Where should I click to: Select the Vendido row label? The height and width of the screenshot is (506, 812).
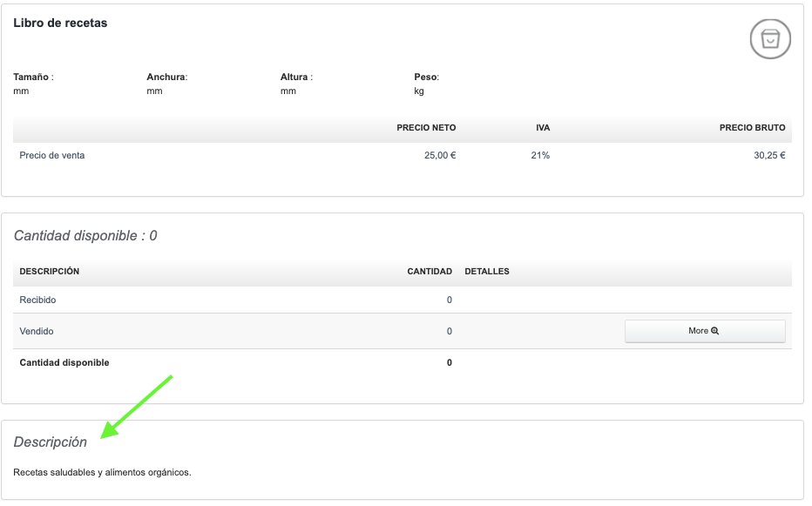37,332
